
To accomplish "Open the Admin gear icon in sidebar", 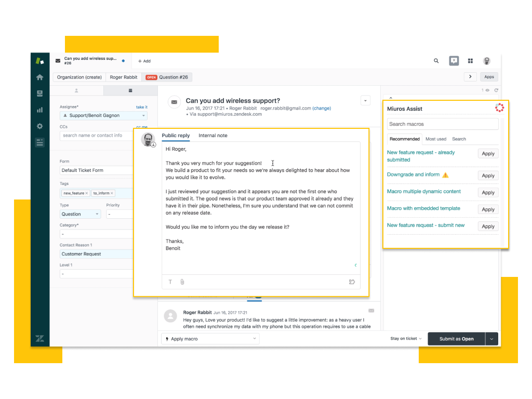I will [x=39, y=126].
